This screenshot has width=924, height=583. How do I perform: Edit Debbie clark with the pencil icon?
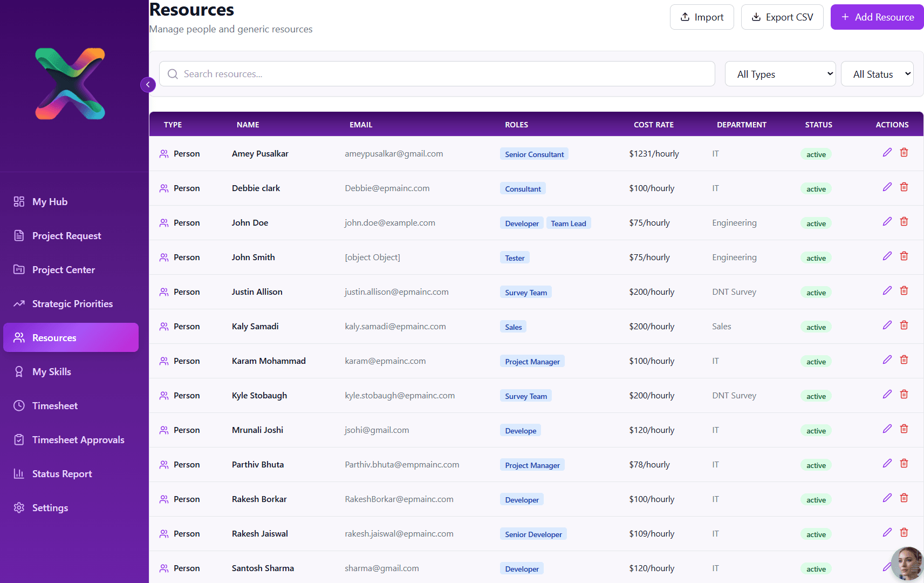[887, 187]
